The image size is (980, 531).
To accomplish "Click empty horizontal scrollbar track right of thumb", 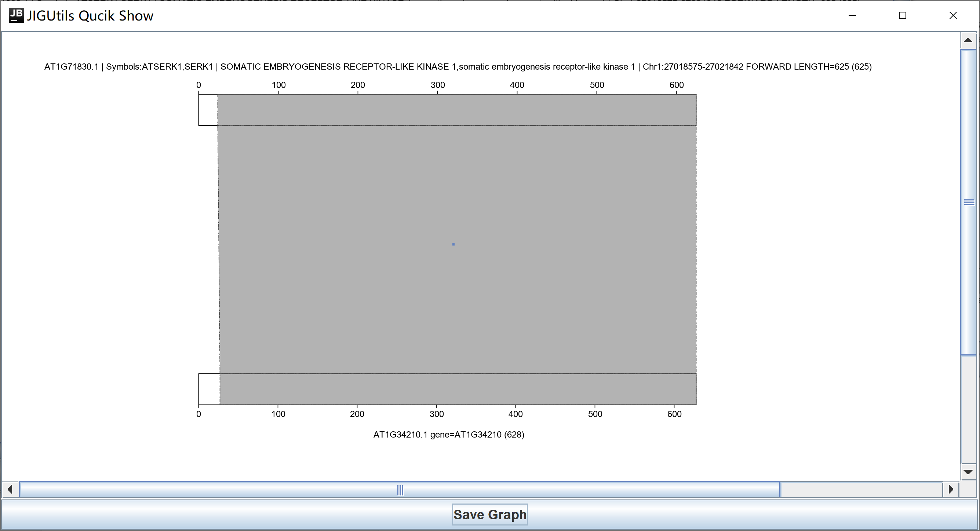I will (860, 490).
